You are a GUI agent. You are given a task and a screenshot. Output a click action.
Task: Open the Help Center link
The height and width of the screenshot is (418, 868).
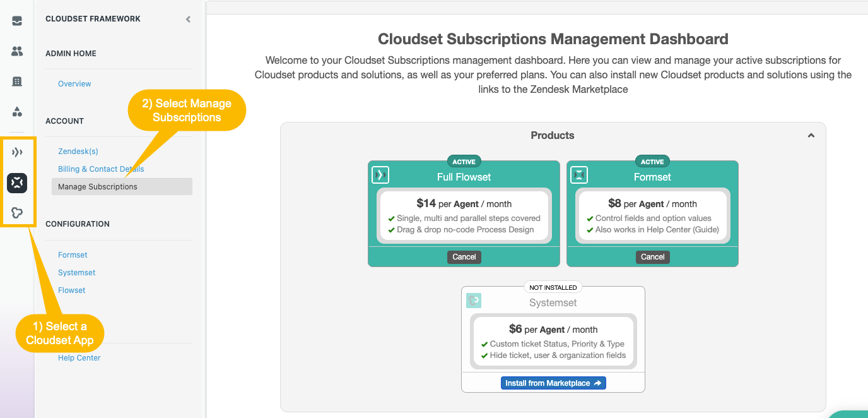pyautogui.click(x=79, y=358)
